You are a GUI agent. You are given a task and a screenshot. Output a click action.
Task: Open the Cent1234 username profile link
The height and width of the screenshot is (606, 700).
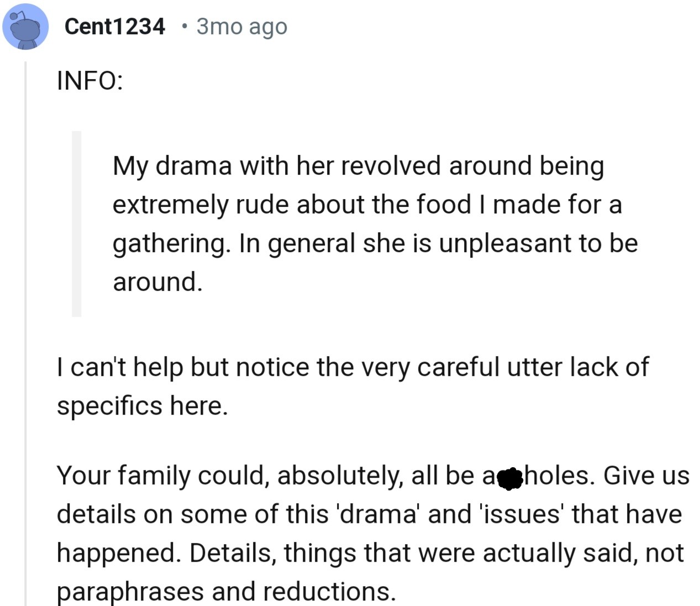114,26
